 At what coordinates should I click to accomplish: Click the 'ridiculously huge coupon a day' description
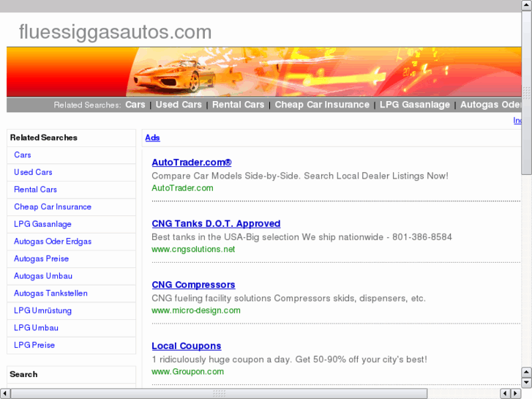[289, 359]
